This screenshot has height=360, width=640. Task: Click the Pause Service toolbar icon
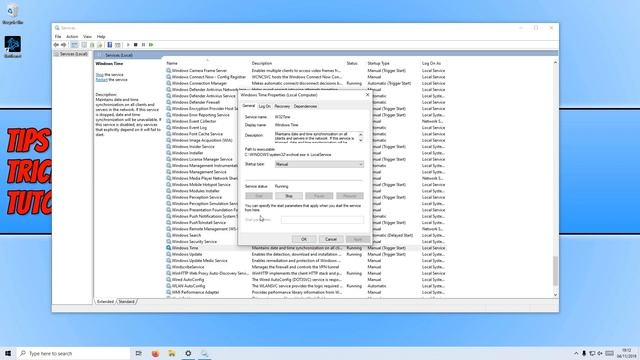[x=143, y=45]
